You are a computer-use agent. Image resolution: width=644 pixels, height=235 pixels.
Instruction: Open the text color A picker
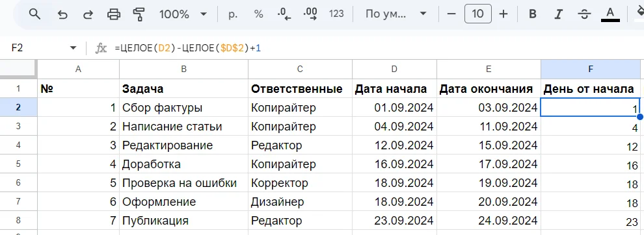point(610,14)
